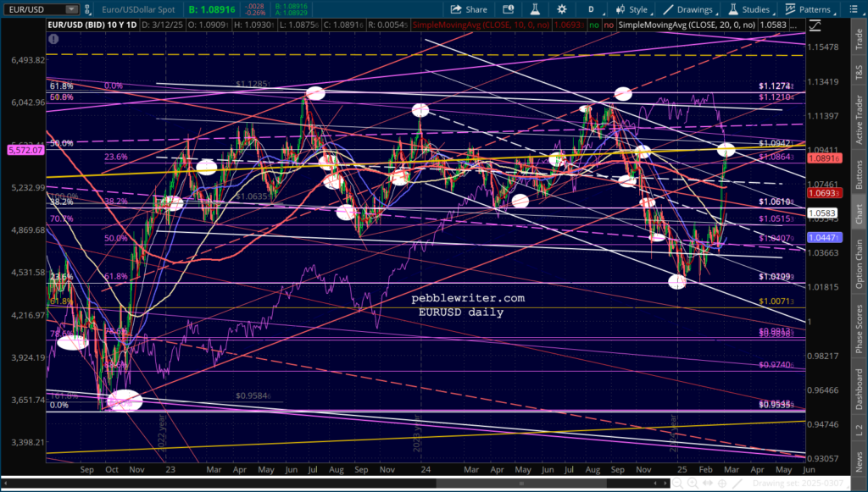Screen dimensions: 868x492
Task: Open the flask Edit Studies icon
Action: [x=535, y=9]
